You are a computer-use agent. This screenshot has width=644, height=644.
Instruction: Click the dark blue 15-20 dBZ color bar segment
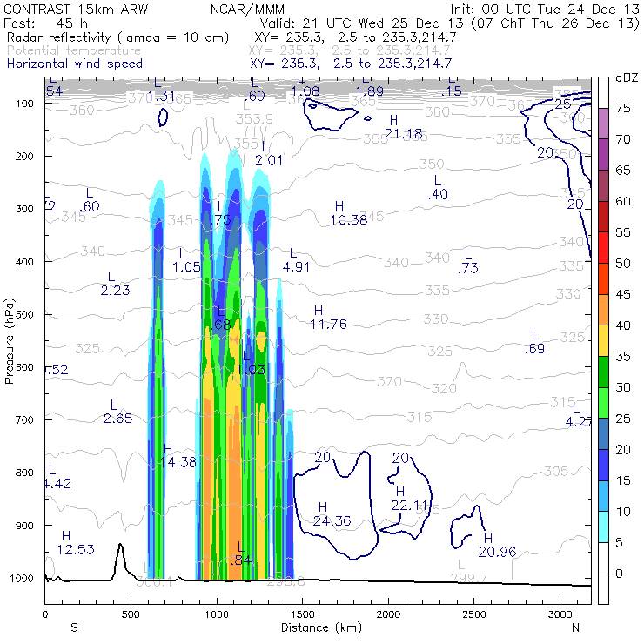pos(603,465)
